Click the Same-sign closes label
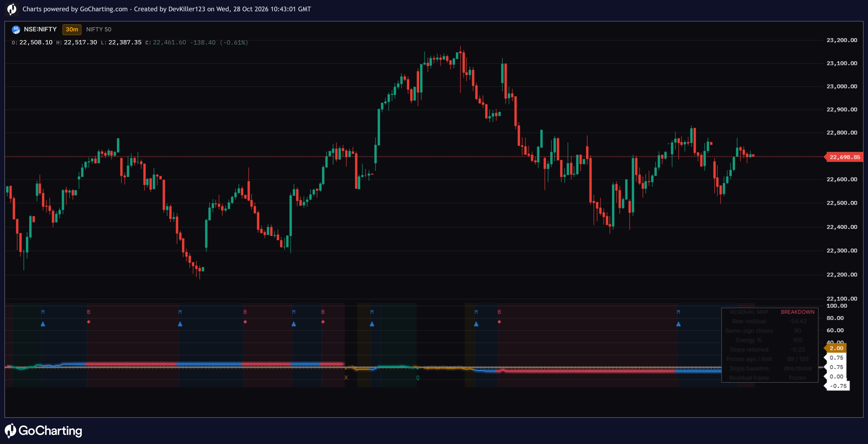 [x=749, y=331]
